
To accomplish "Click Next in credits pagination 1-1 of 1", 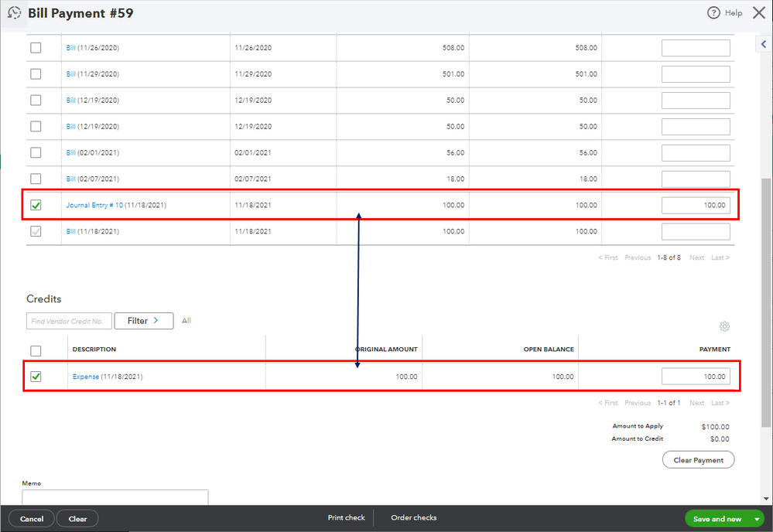I will tap(696, 403).
